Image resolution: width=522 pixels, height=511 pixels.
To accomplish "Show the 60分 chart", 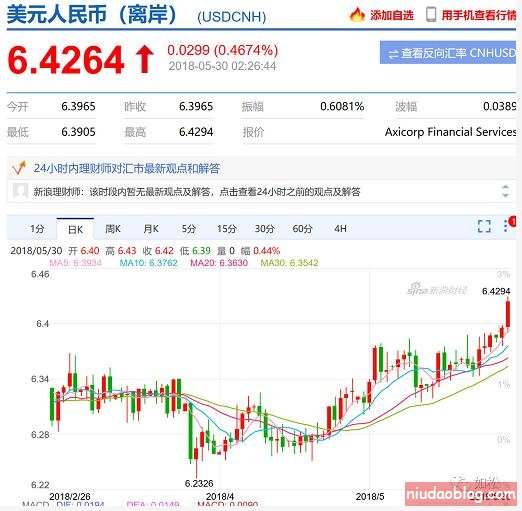I will tap(302, 229).
